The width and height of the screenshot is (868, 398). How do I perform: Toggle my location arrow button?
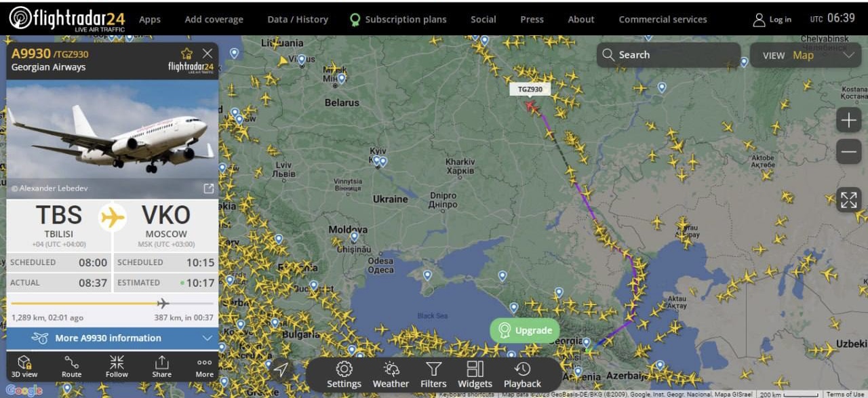coord(281,370)
